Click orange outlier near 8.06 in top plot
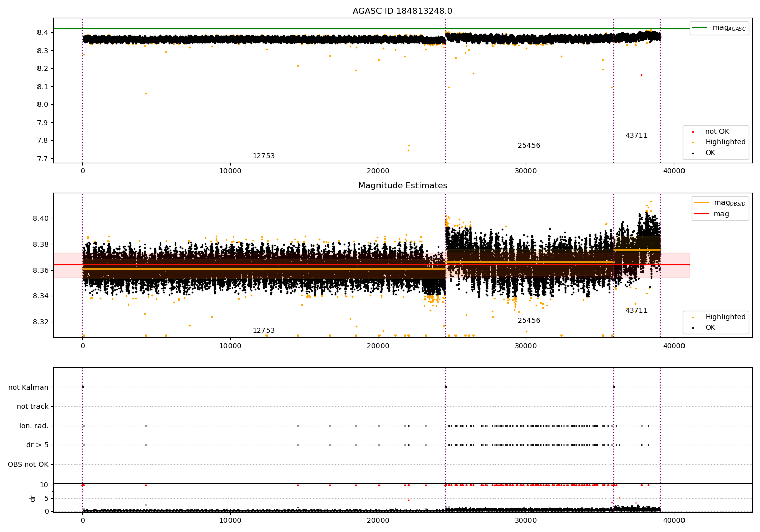 click(146, 93)
